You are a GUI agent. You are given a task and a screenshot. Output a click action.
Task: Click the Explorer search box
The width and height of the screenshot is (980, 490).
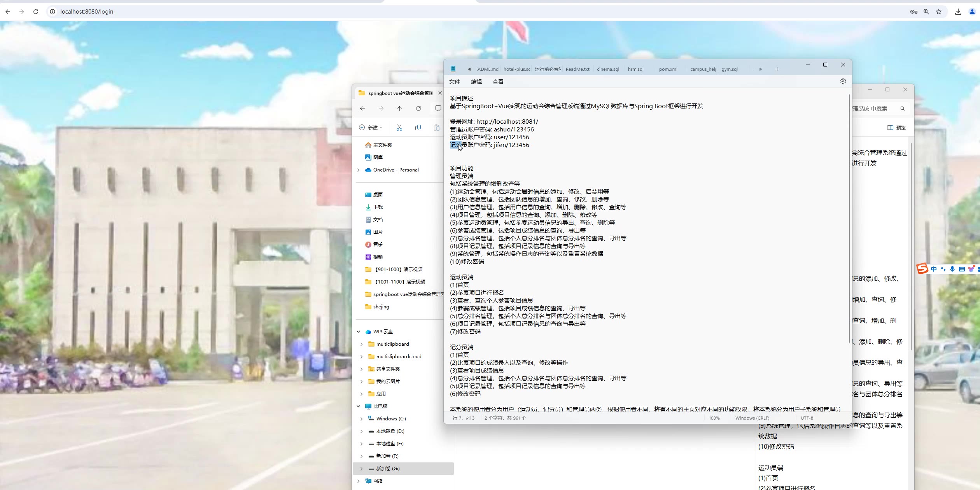point(879,108)
